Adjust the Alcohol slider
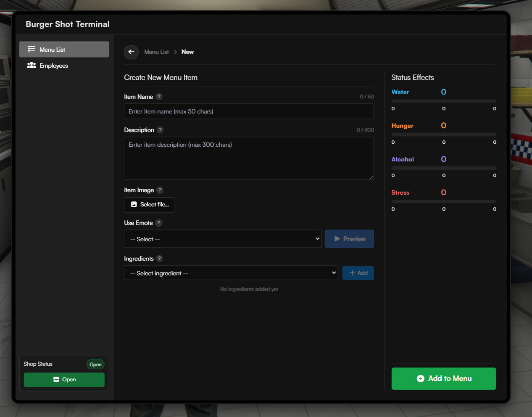 (x=444, y=168)
